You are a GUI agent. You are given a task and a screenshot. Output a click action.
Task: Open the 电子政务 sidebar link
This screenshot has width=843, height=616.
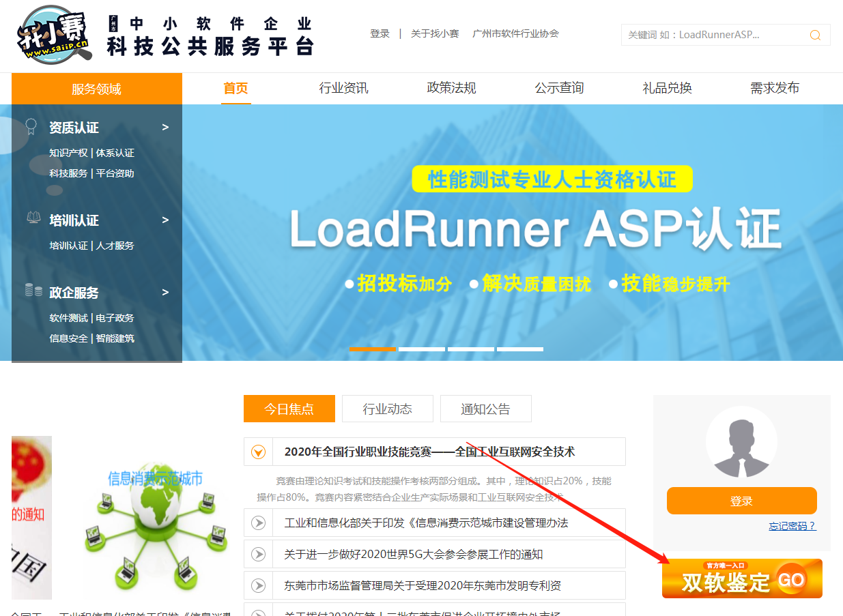tap(115, 318)
